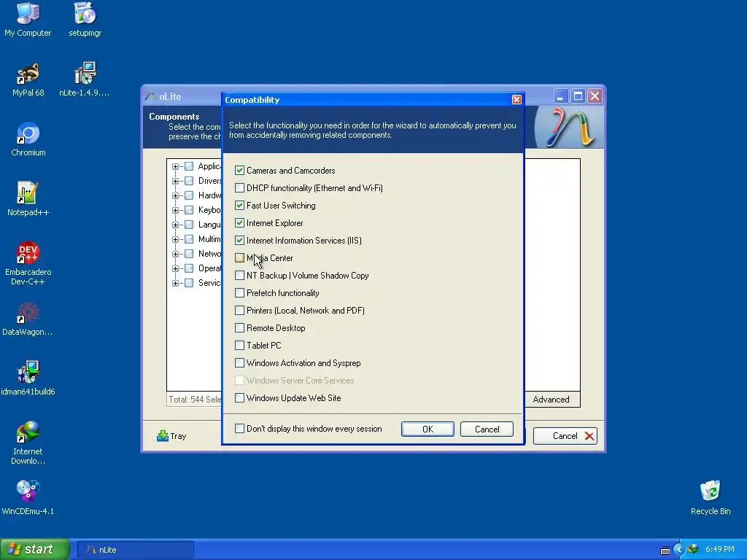
Task: Toggle the Services component checkbox in tree
Action: 189,283
